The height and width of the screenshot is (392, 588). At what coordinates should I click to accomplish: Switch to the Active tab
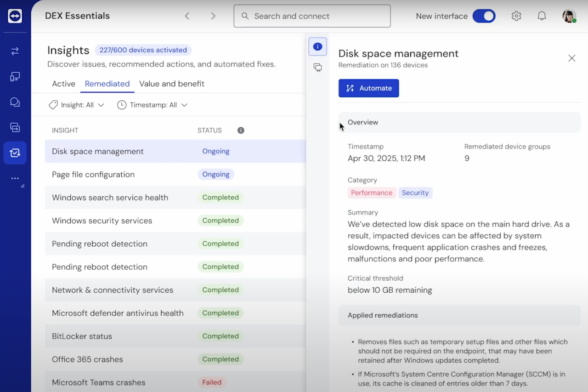point(63,84)
